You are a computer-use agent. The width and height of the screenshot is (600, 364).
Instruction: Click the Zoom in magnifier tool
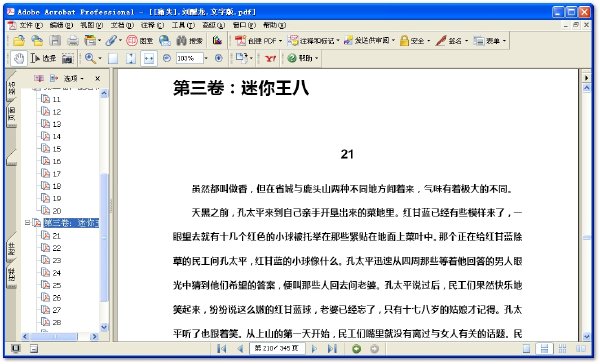point(90,58)
